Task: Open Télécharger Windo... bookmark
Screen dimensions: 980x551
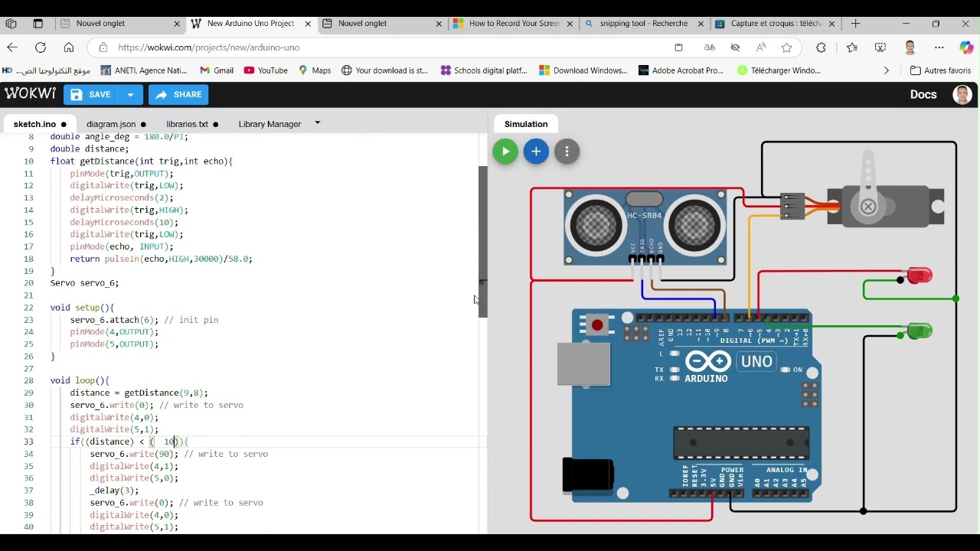Action: [x=779, y=70]
